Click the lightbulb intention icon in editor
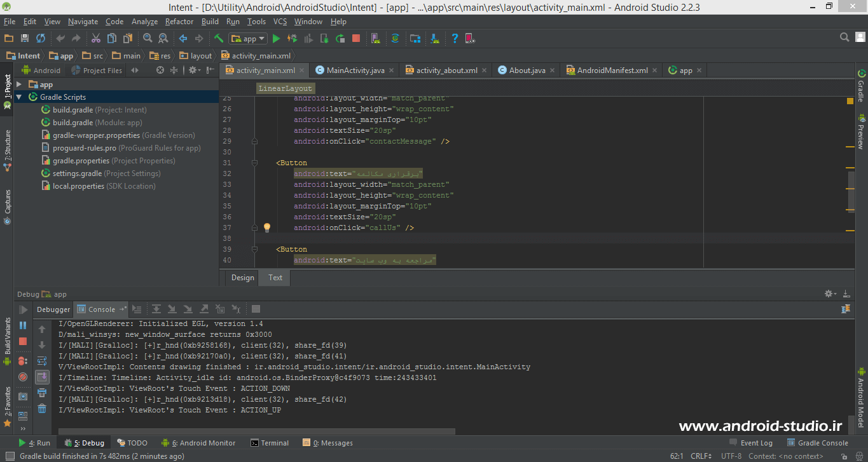This screenshot has height=462, width=868. click(x=267, y=228)
